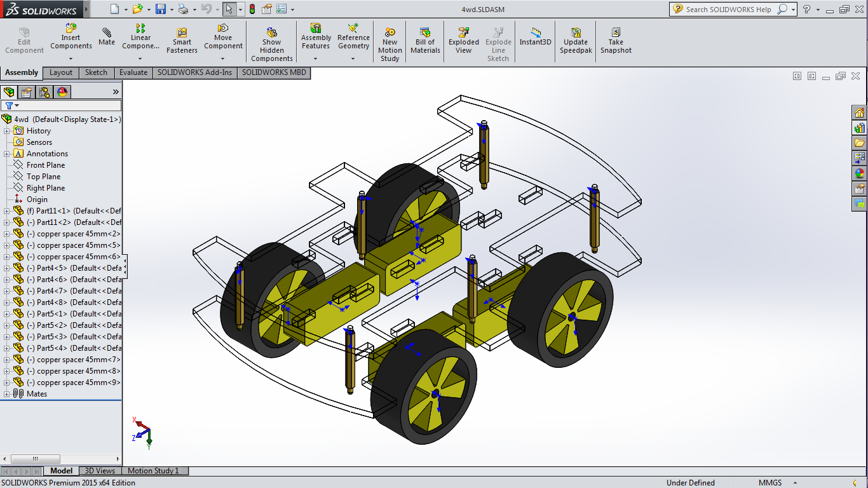Expand the Annotations tree node

(5, 153)
